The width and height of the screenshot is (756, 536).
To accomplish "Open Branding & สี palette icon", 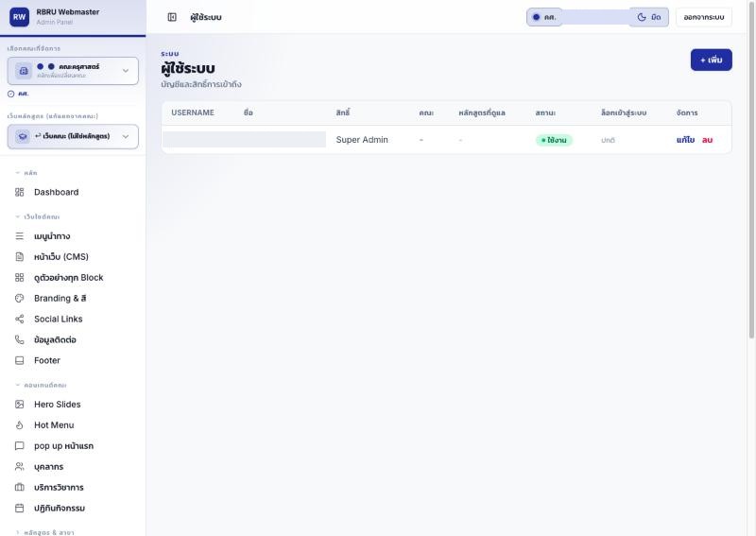I will (x=19, y=298).
